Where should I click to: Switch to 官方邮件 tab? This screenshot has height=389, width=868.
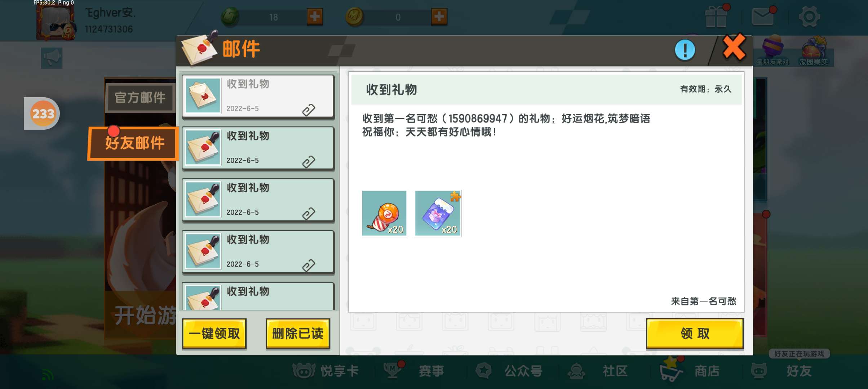pos(140,98)
